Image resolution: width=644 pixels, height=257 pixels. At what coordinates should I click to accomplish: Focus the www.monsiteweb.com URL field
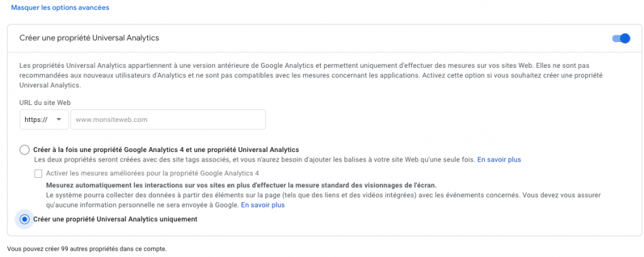168,119
